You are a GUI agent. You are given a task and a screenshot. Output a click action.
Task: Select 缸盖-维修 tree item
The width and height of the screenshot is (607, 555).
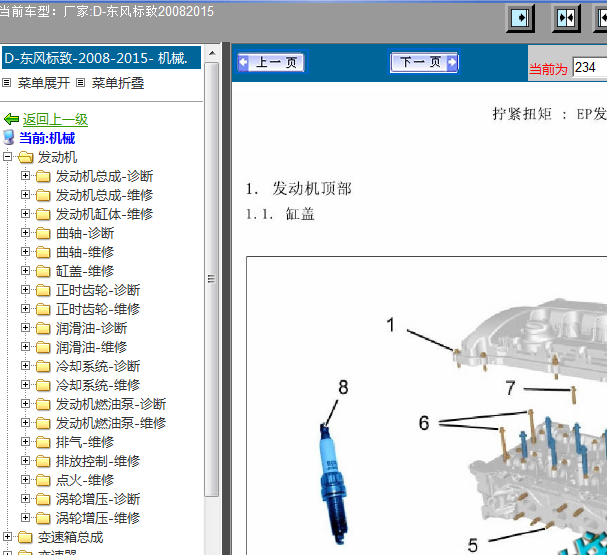(85, 271)
